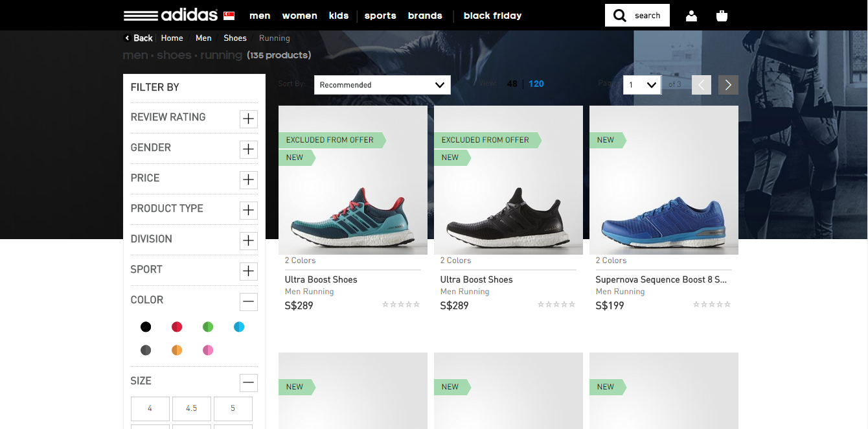Filter by the red color swatch
868x429 pixels.
(177, 327)
